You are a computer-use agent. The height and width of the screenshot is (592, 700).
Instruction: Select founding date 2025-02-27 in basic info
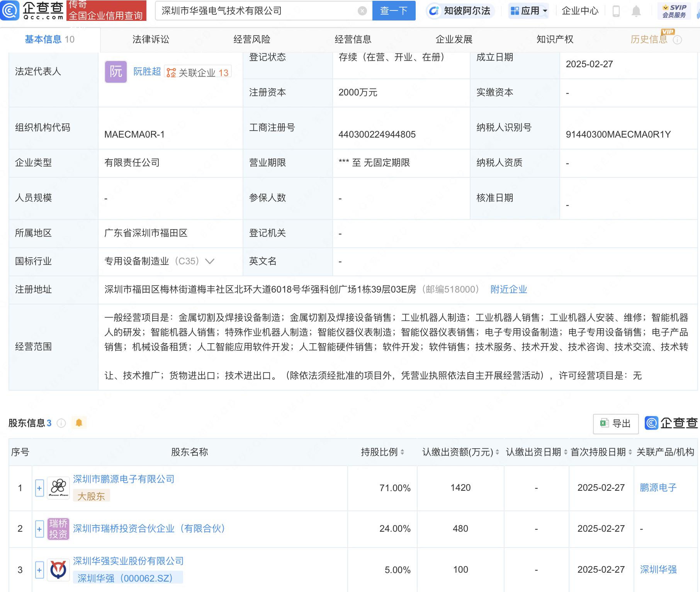click(590, 64)
